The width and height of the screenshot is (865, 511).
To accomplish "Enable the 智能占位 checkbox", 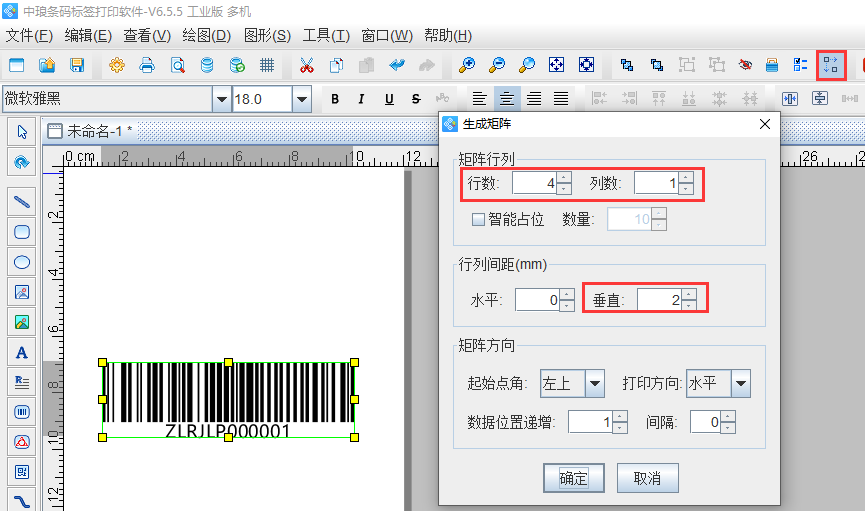I will pyautogui.click(x=478, y=220).
